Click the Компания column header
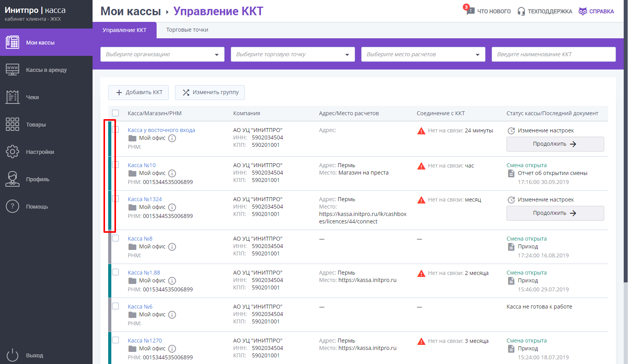 click(x=246, y=114)
